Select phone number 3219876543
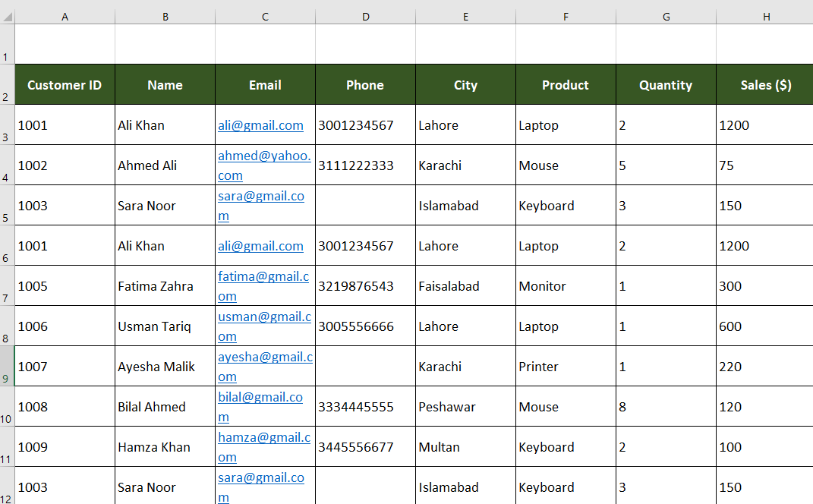 click(x=366, y=285)
